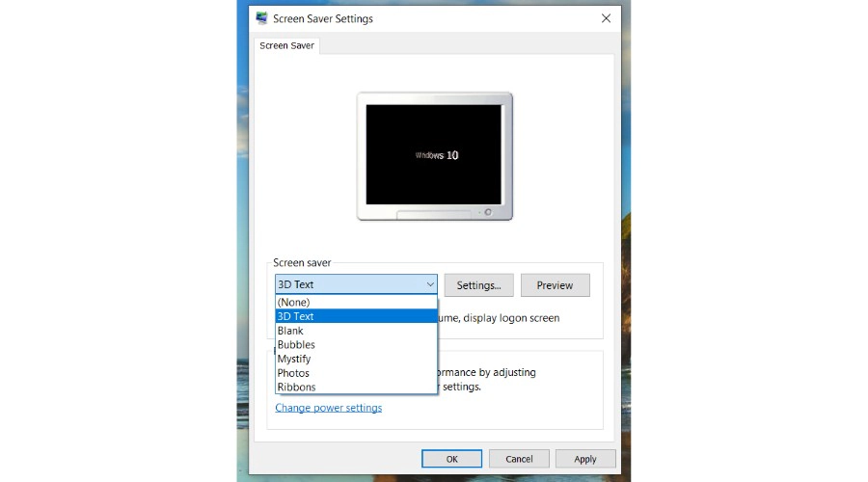Select the Photos screen saver

(356, 373)
